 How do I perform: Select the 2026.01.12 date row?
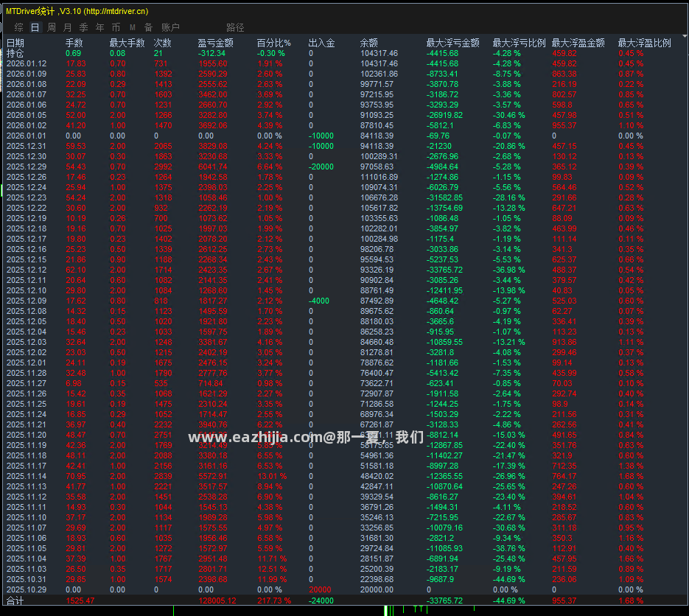(27, 63)
